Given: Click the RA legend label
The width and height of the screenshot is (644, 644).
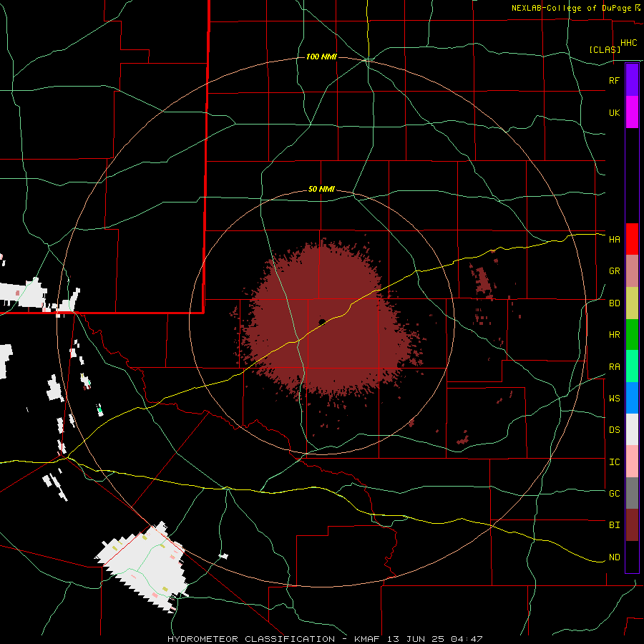Looking at the screenshot, I should click(x=614, y=367).
